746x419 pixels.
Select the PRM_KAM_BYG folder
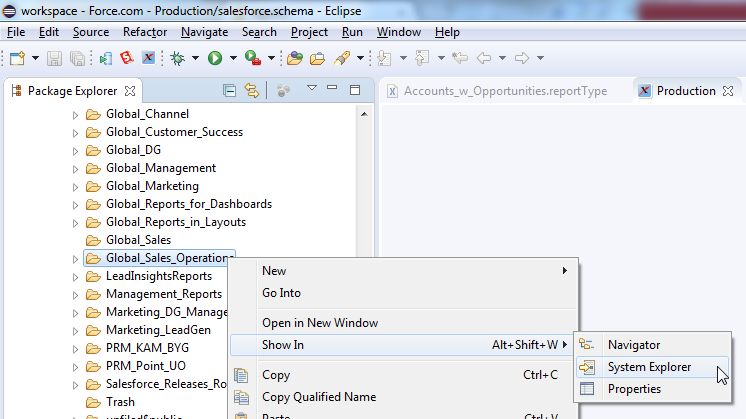[147, 348]
